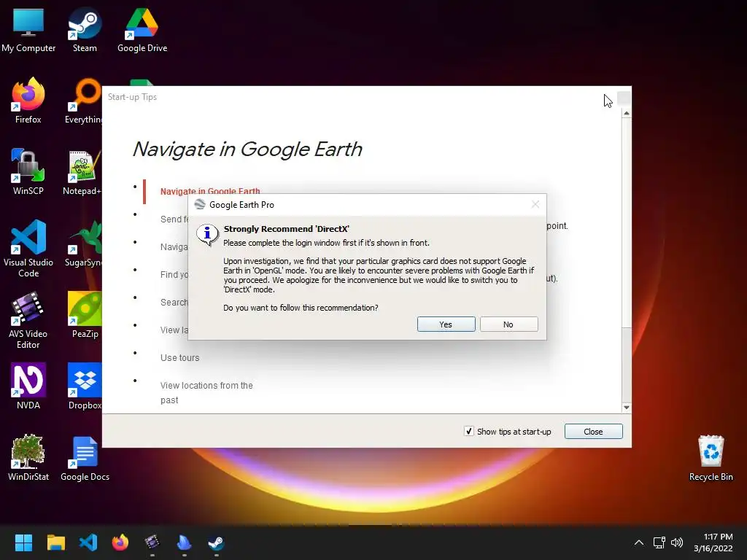Open Google Docs desktop shortcut
Image resolution: width=747 pixels, height=560 pixels.
85,458
